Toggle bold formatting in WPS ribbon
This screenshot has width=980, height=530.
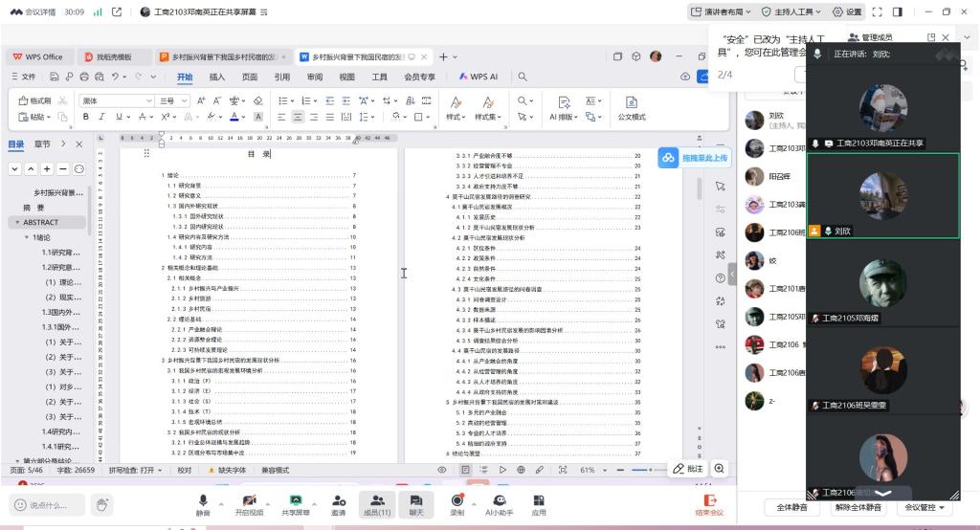85,117
